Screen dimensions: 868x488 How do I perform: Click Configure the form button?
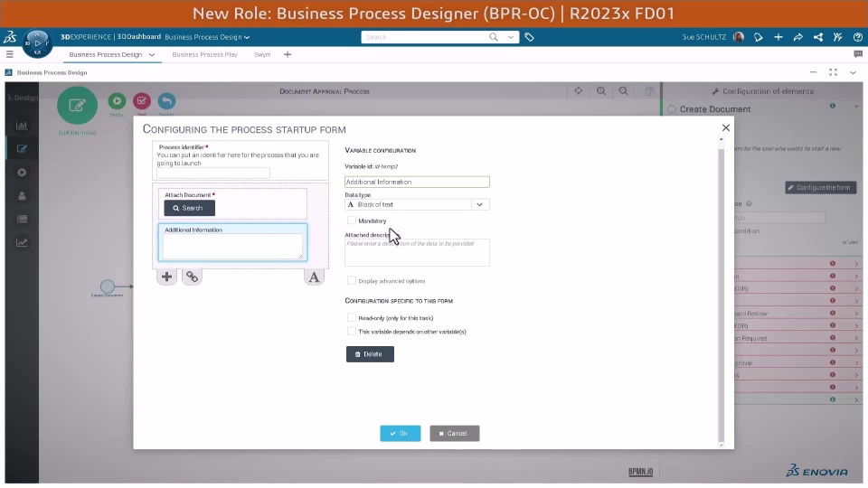[820, 188]
